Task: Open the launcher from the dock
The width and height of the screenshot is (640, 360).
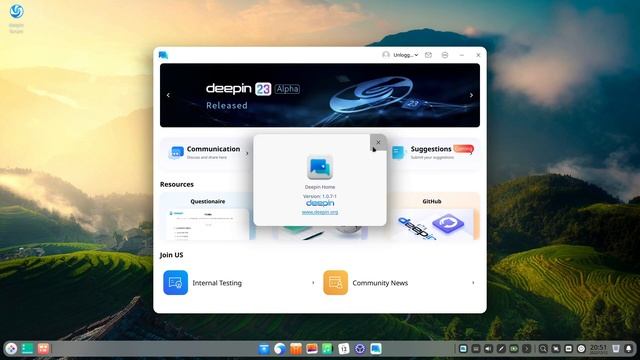Action: 11,348
